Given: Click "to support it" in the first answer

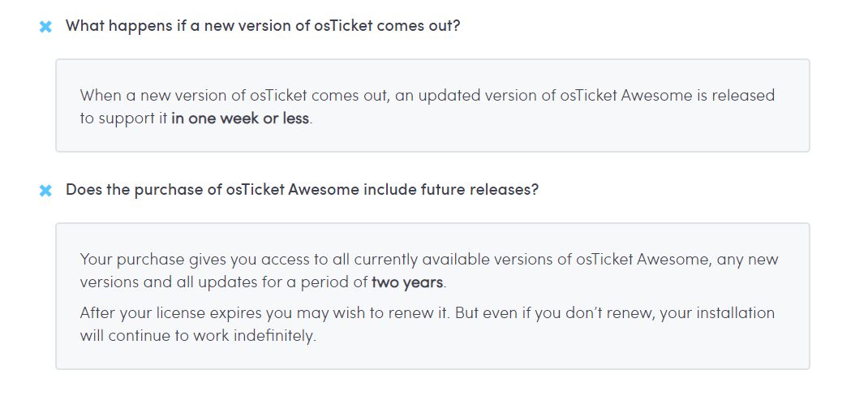Looking at the screenshot, I should 122,118.
